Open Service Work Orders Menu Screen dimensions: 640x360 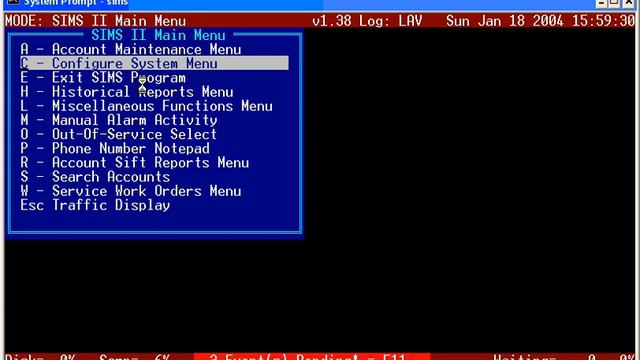pos(131,191)
